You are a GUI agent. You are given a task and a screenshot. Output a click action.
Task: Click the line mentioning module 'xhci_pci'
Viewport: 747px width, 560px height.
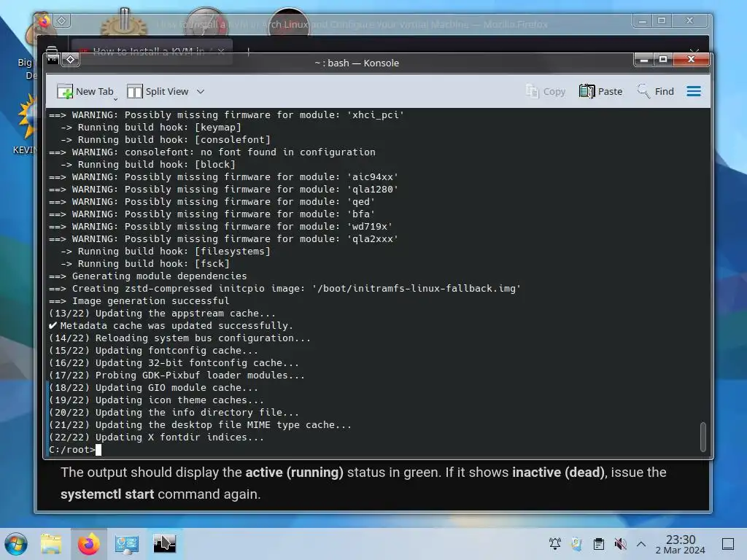tap(226, 114)
